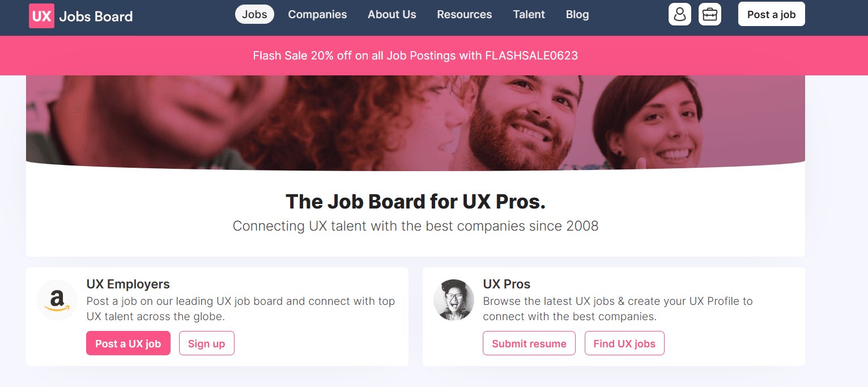Click the Job Board for UX Pros heading

[x=415, y=202]
